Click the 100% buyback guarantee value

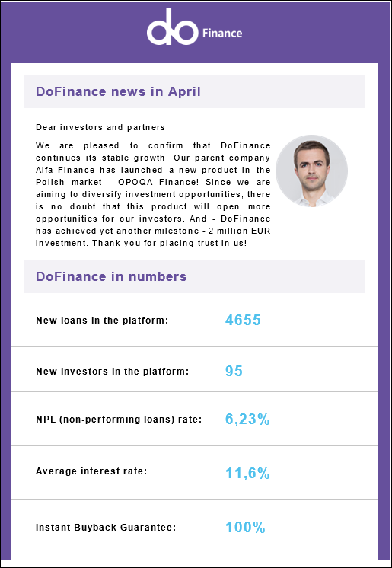pos(245,528)
